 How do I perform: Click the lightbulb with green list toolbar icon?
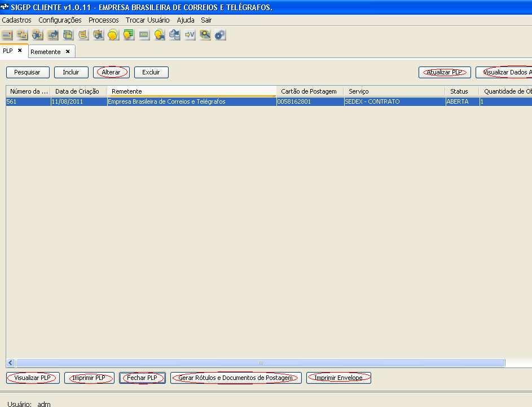[x=129, y=34]
